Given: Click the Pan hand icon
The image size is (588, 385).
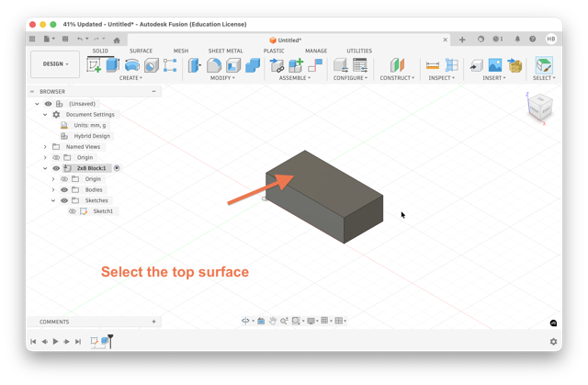Looking at the screenshot, I should [273, 321].
